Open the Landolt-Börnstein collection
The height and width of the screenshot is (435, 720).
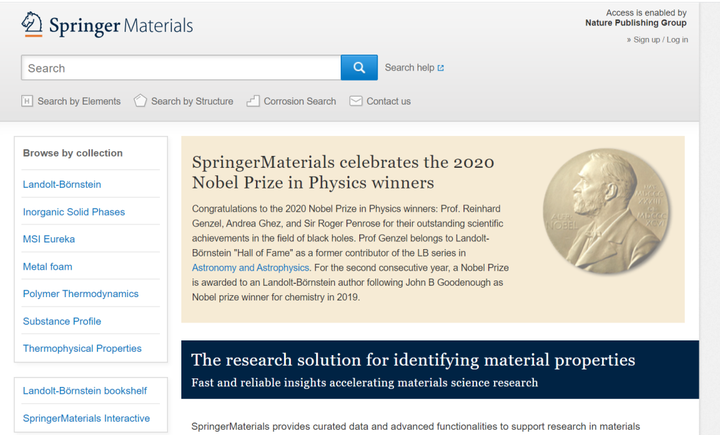pyautogui.click(x=62, y=184)
